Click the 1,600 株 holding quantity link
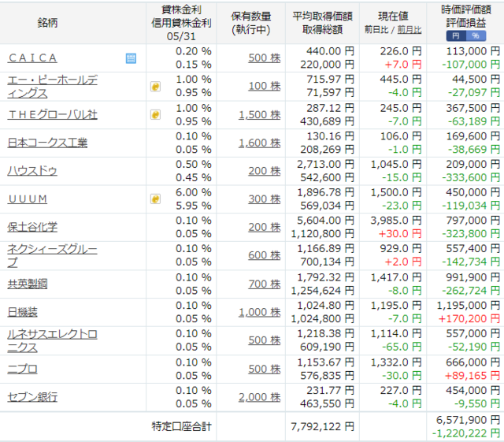504x442 pixels. (x=260, y=143)
